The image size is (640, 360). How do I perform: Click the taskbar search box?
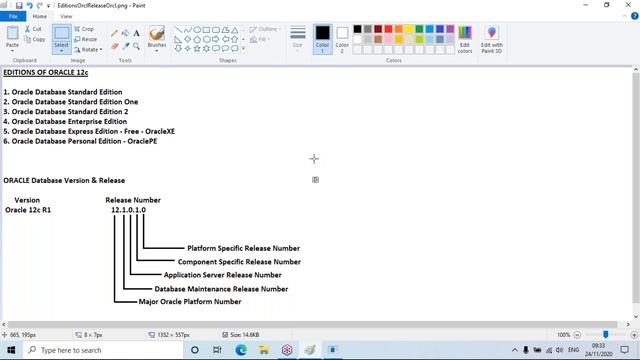[103, 350]
